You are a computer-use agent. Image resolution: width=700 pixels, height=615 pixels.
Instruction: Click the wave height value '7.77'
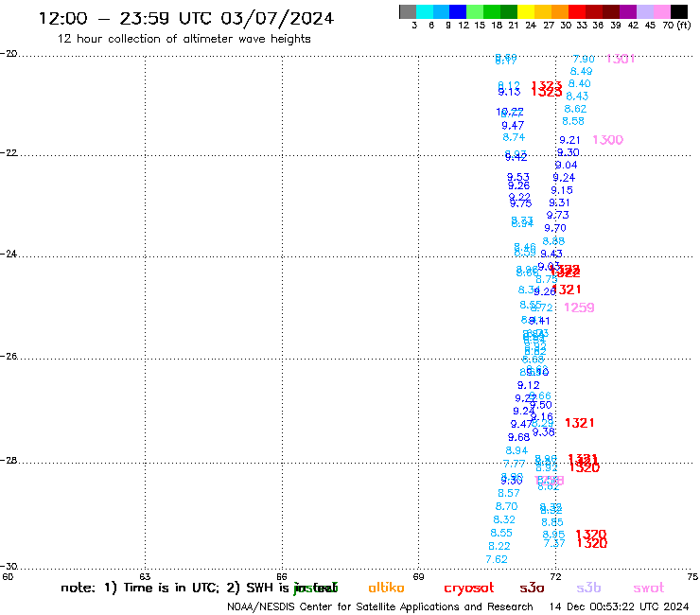click(x=514, y=464)
